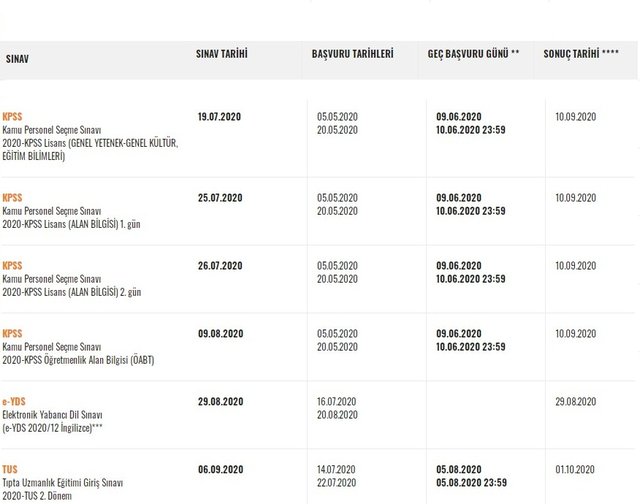Viewport: 640px width, 504px height.
Task: Click the TUS exam date 06.09.2020
Action: [x=220, y=470]
